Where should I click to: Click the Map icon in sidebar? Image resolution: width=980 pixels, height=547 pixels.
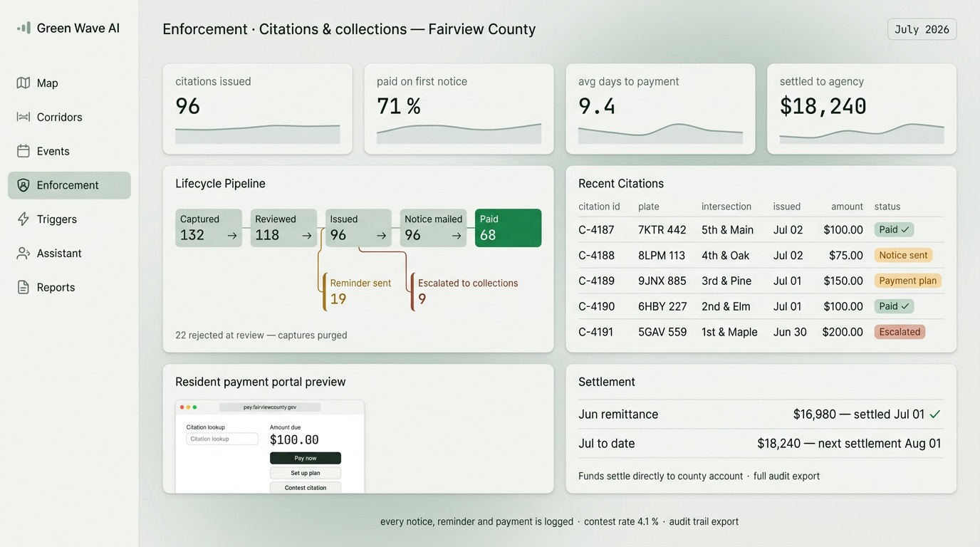point(24,83)
